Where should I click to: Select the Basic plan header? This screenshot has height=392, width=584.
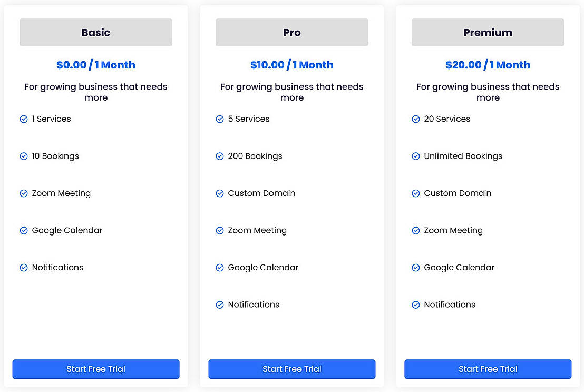coord(96,33)
